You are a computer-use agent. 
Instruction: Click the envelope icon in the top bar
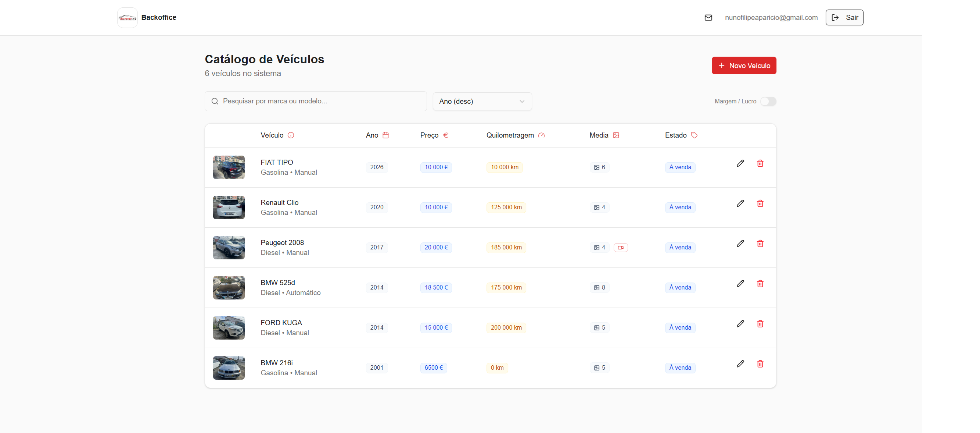coord(708,17)
